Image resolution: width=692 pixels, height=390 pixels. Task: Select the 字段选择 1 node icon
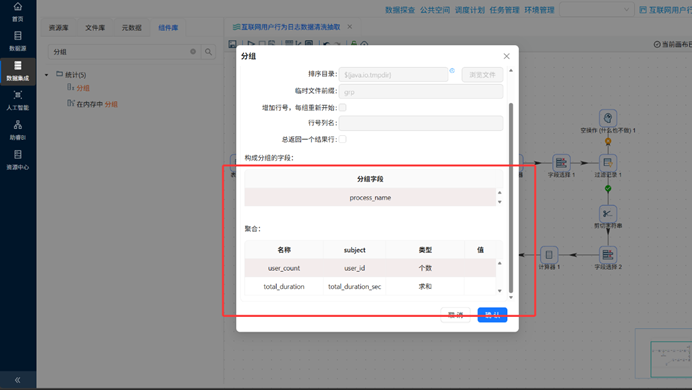click(561, 163)
